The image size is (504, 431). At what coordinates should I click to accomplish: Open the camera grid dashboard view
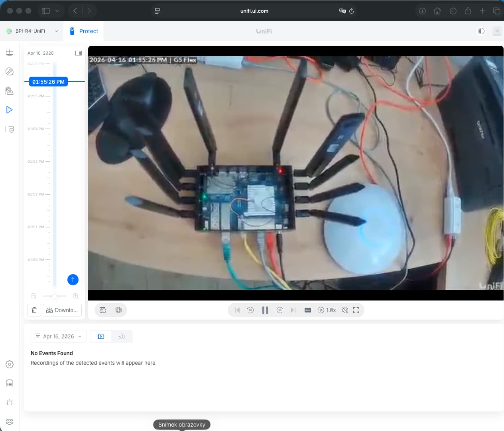pyautogui.click(x=10, y=52)
